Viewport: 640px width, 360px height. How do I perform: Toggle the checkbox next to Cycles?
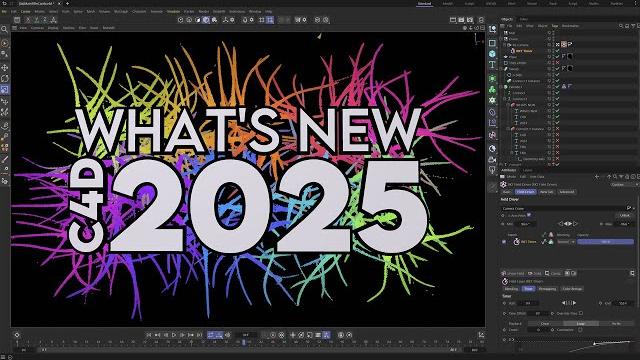(x=580, y=330)
